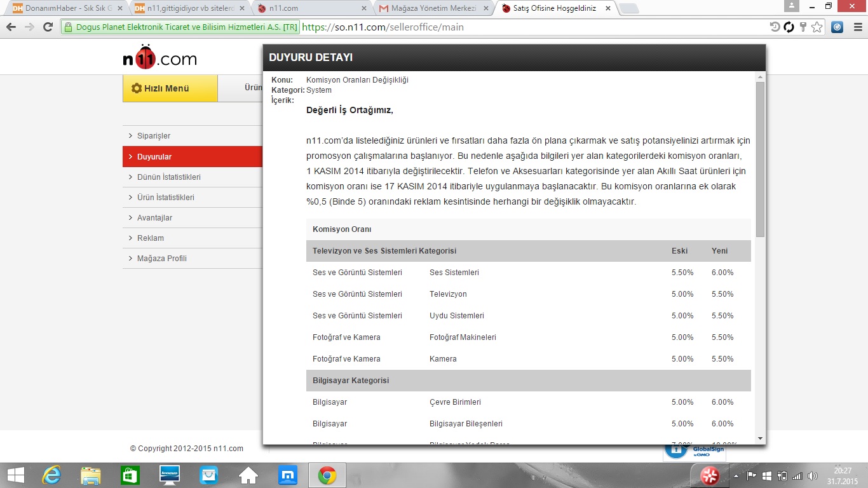
Task: Click the Bilgisayar Kategorisi header row
Action: click(529, 381)
